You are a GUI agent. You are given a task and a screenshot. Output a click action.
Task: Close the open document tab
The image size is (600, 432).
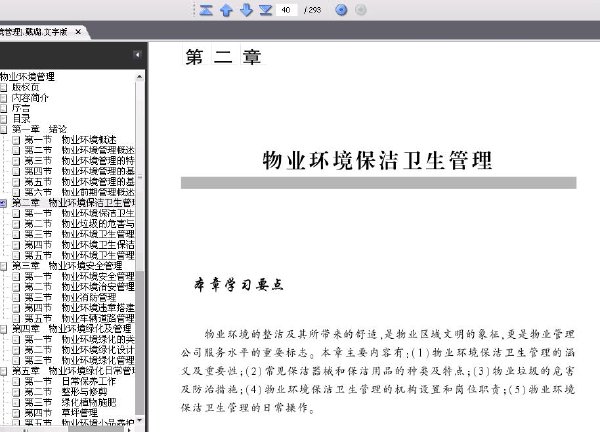[78, 32]
